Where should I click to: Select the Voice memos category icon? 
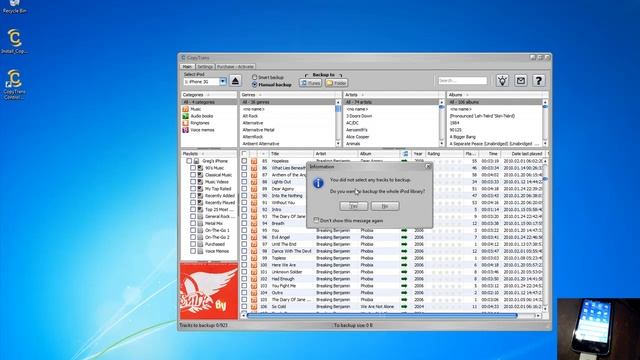coord(185,130)
